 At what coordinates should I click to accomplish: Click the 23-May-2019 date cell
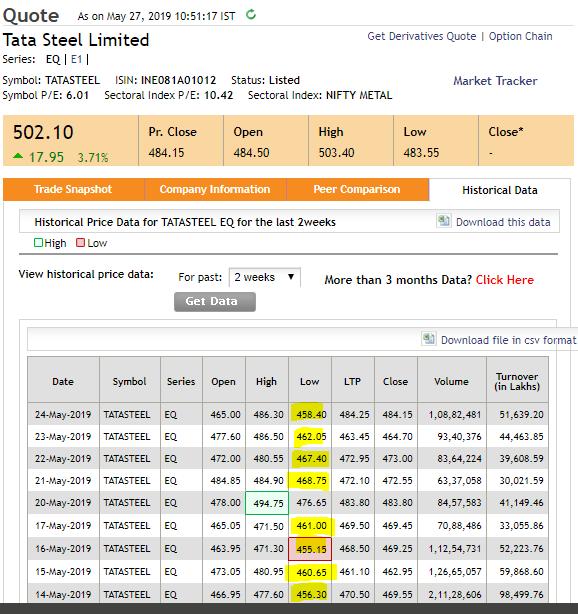click(x=63, y=437)
